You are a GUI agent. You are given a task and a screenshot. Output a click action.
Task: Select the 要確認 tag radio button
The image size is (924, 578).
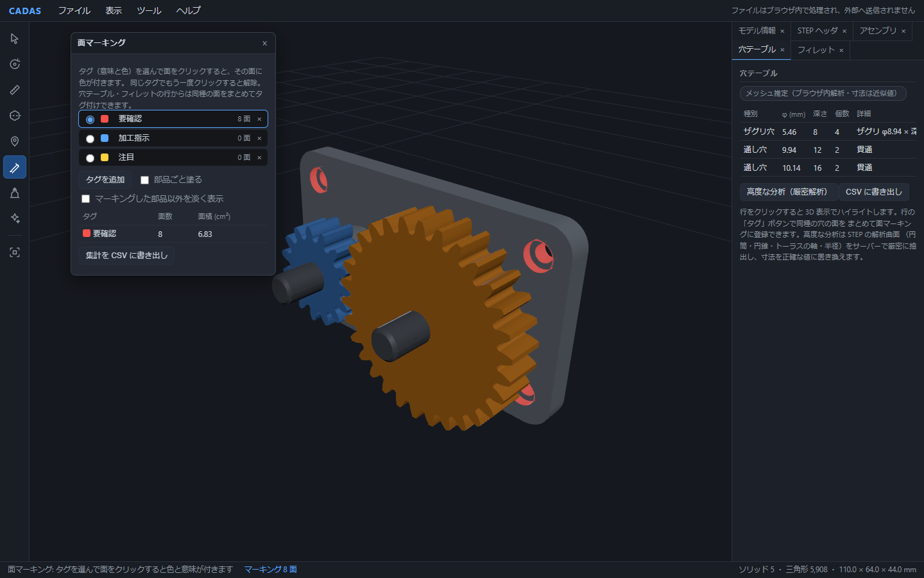point(90,119)
